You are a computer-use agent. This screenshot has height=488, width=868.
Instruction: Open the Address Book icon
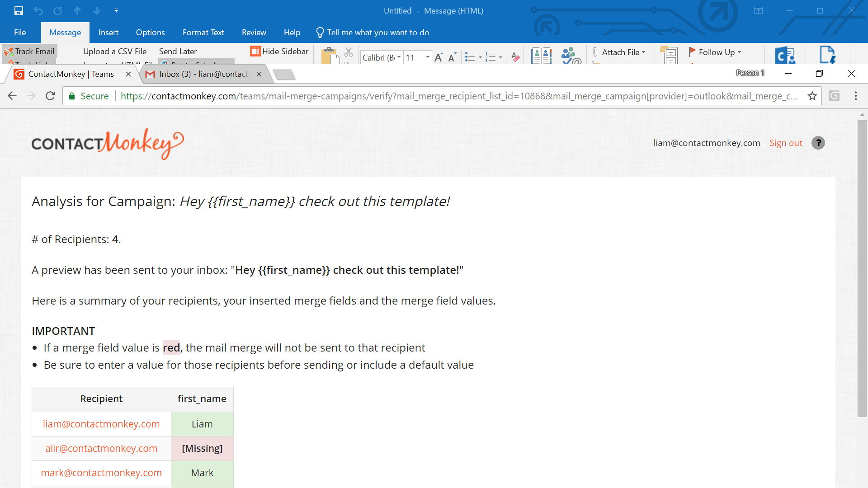point(541,56)
